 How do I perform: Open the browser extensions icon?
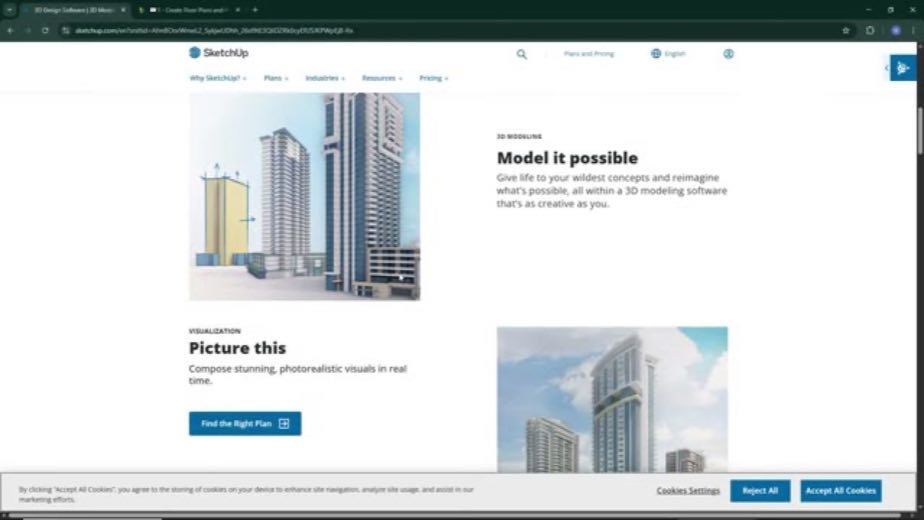pyautogui.click(x=870, y=30)
